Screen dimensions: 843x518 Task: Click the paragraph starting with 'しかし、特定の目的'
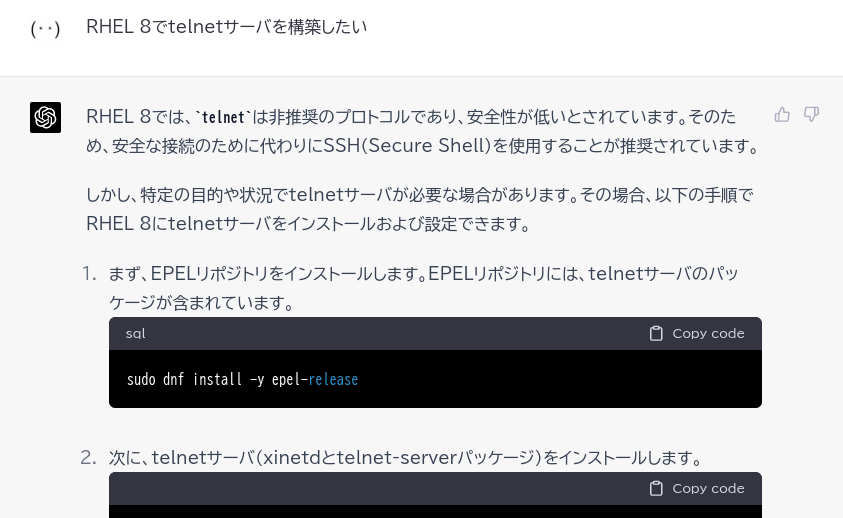click(x=420, y=209)
